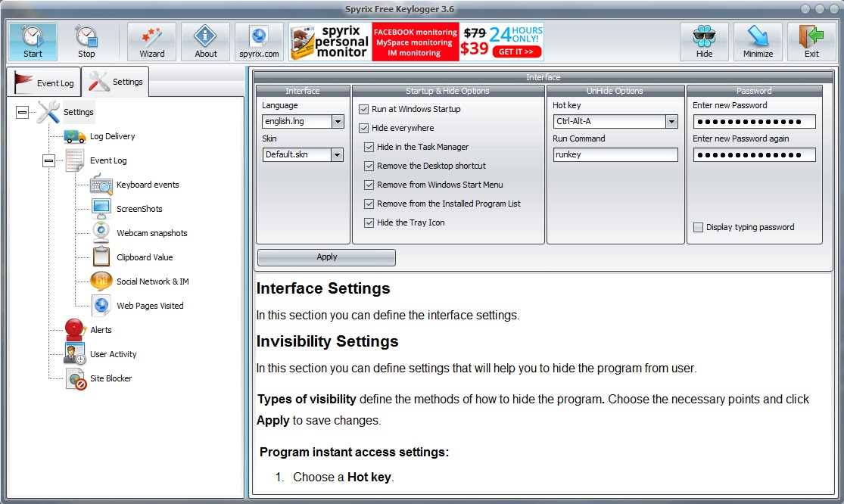Viewport: 844px width, 504px height.
Task: Select Alerts tree item label
Action: click(x=101, y=330)
